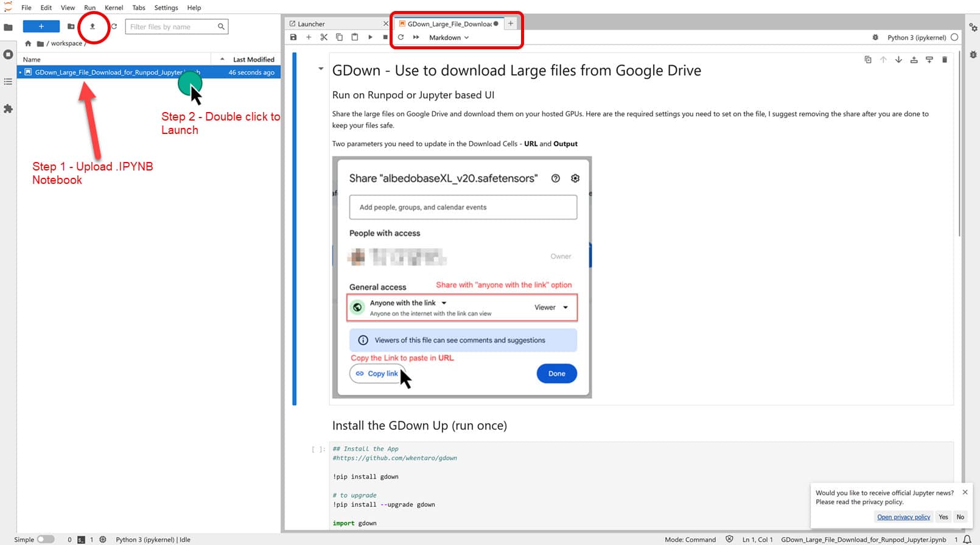Click the pip install gdown code cell
This screenshot has width=980, height=545.
642,485
